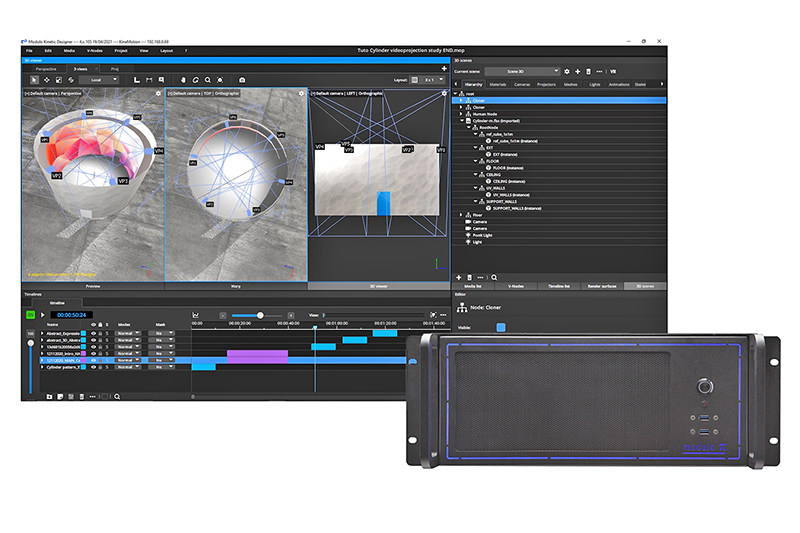
Task: Open scene settings gear next to Current scene
Action: coord(566,72)
